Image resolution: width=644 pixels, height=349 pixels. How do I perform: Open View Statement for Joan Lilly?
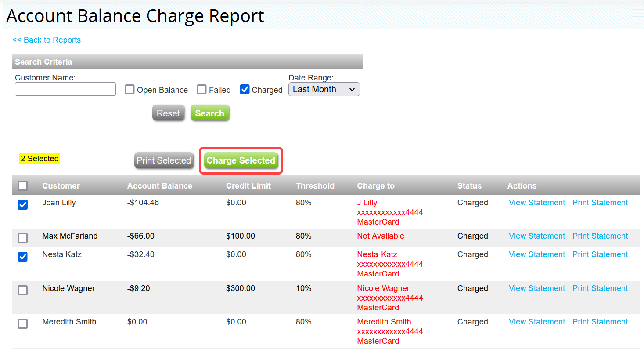[x=536, y=203]
